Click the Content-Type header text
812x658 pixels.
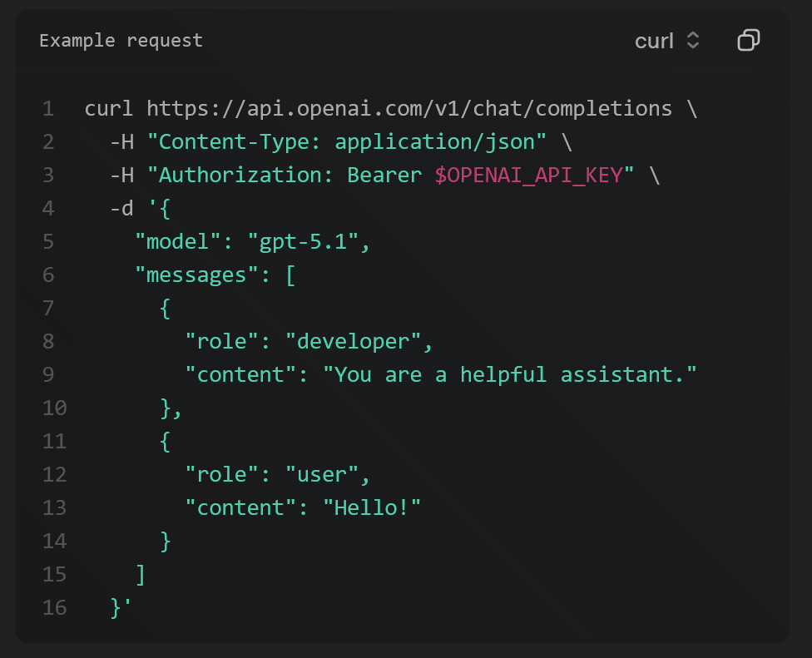[x=346, y=142]
